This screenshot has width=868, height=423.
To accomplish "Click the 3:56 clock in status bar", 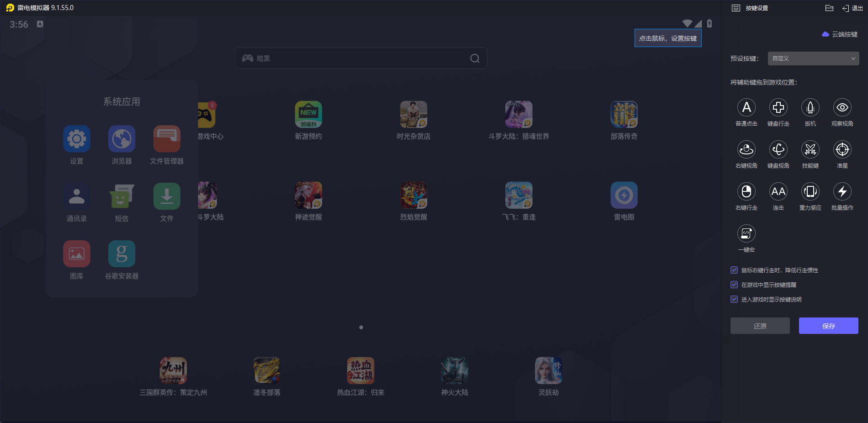I will pyautogui.click(x=19, y=25).
